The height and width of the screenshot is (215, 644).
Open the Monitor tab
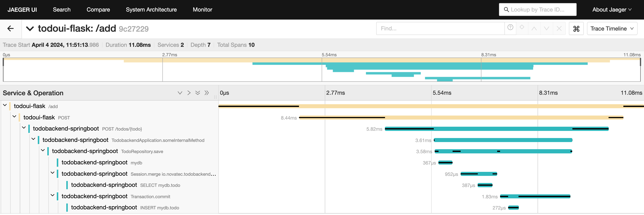tap(202, 10)
